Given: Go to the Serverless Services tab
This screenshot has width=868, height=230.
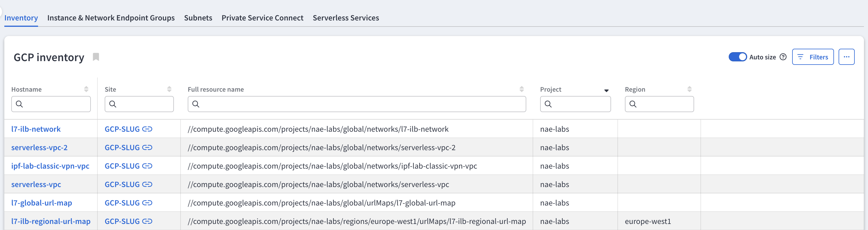Looking at the screenshot, I should point(346,18).
